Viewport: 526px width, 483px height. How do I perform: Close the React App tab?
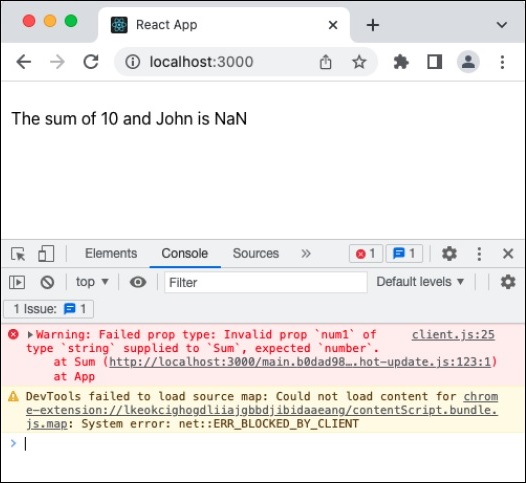pyautogui.click(x=333, y=25)
